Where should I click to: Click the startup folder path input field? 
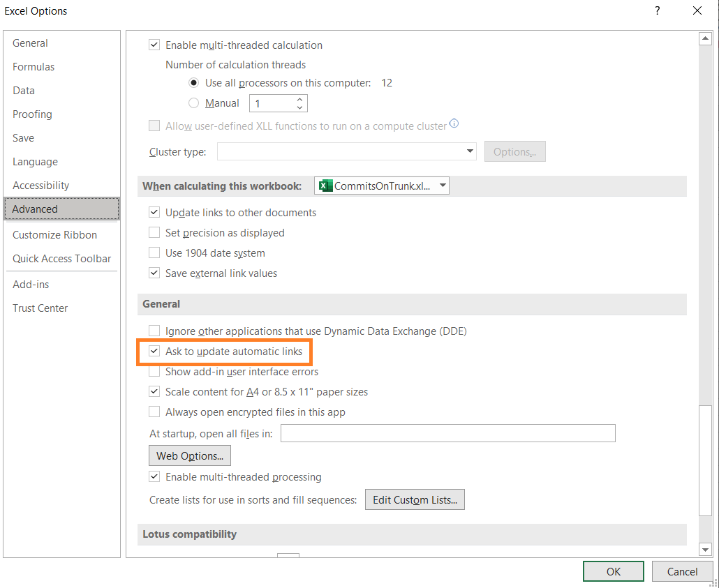[447, 433]
